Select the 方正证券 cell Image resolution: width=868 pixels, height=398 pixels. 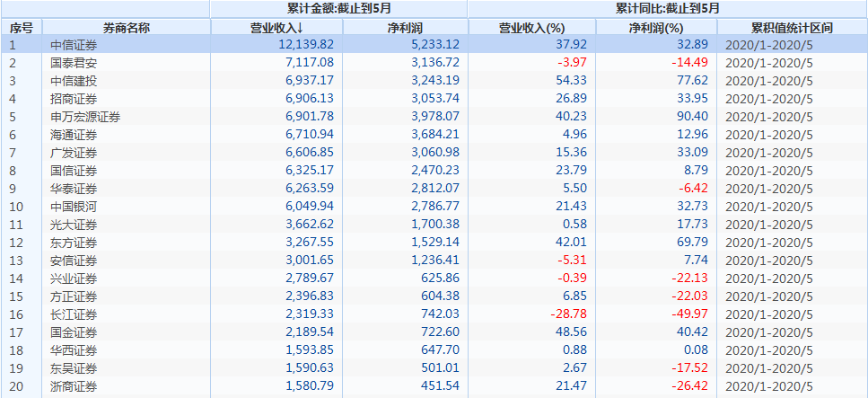[74, 297]
